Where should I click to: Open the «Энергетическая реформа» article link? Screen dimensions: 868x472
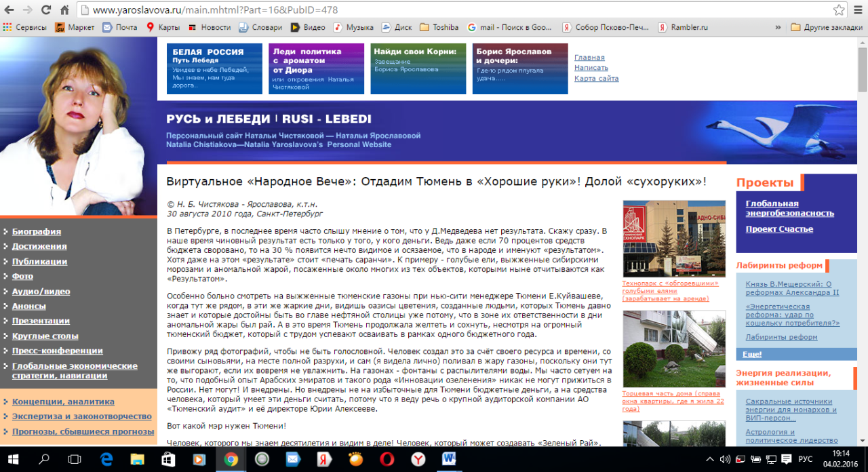793,315
